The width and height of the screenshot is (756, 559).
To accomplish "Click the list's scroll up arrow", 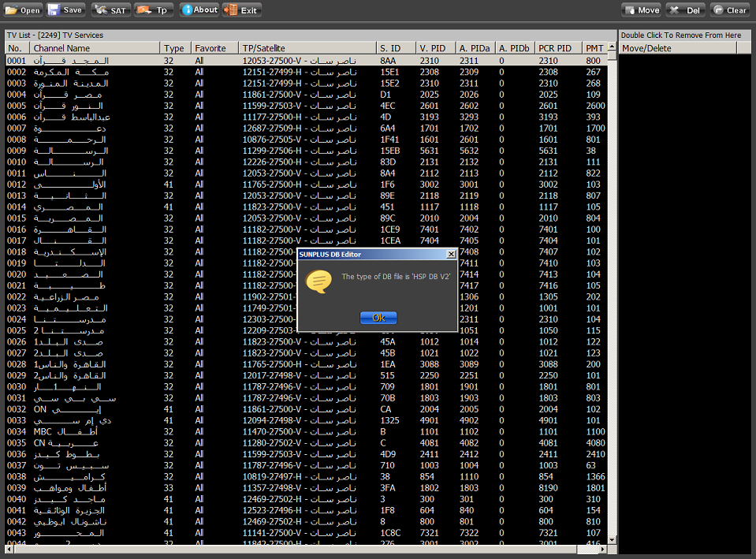I will (x=612, y=47).
